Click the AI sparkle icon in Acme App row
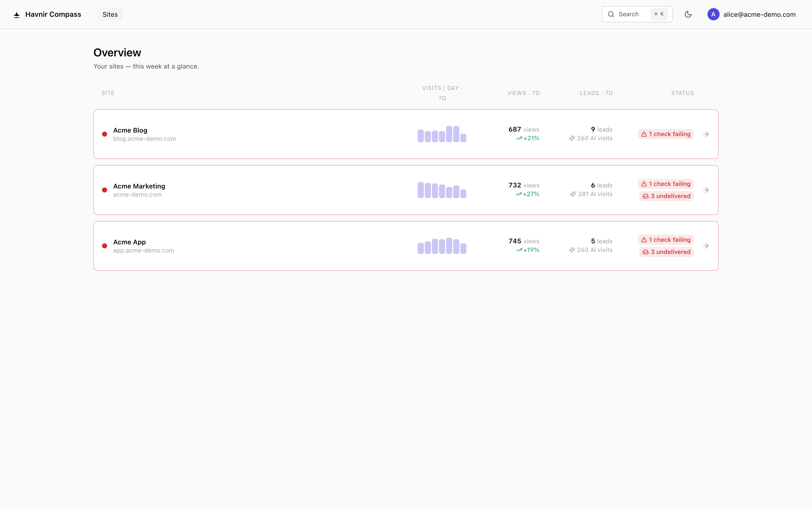This screenshot has height=508, width=812. point(572,250)
